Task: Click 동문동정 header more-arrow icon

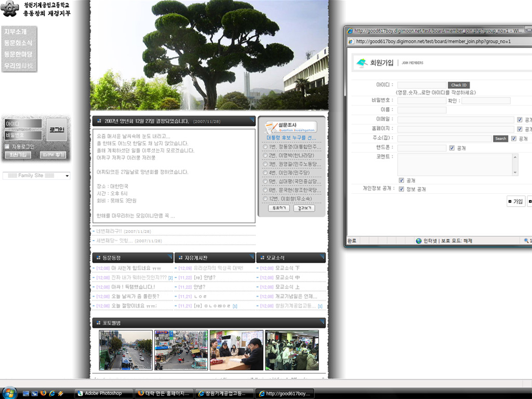Action: click(x=170, y=256)
